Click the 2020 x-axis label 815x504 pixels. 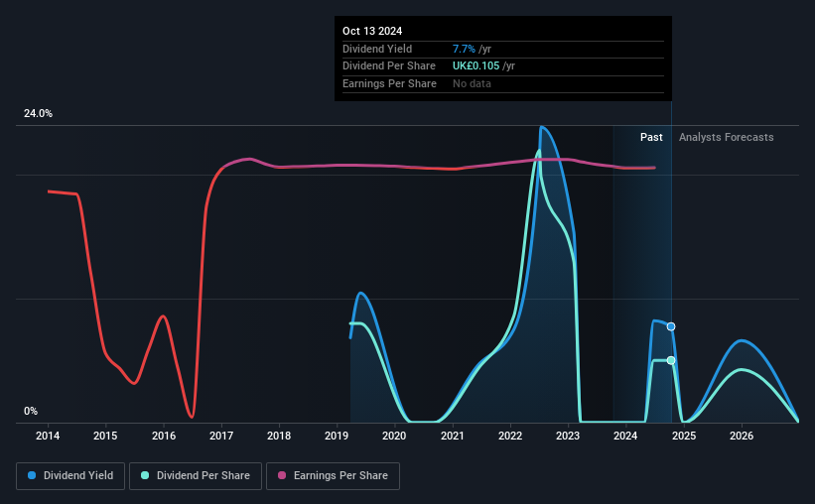(394, 436)
